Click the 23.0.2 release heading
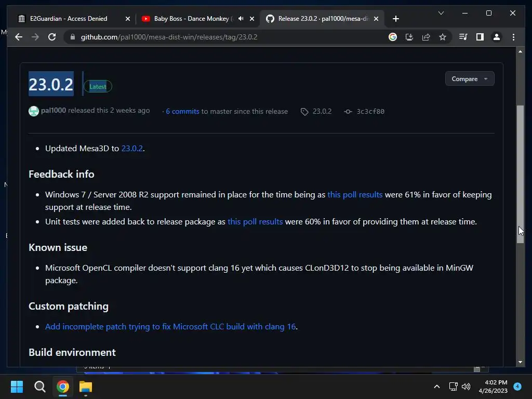 pyautogui.click(x=51, y=84)
